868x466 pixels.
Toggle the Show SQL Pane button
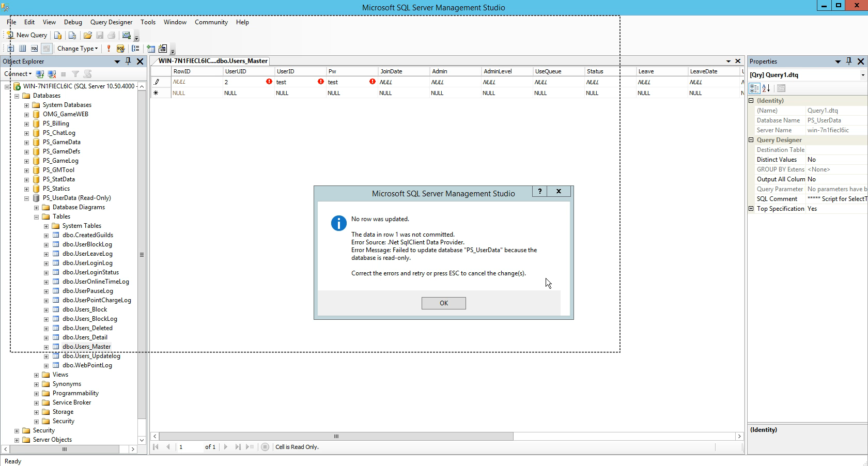34,49
